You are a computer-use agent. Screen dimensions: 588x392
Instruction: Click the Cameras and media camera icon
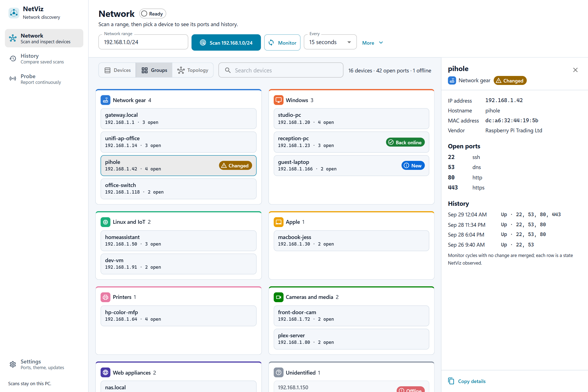coord(278,297)
